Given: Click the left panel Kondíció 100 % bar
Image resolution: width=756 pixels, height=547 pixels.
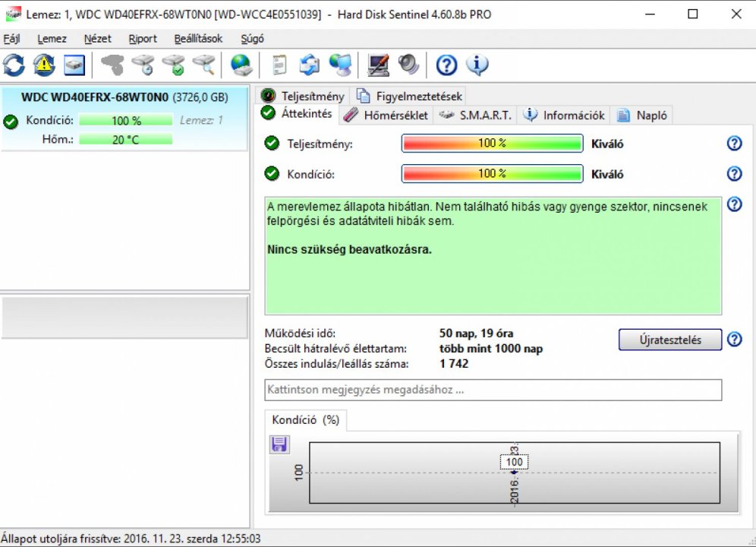Looking at the screenshot, I should tap(126, 120).
